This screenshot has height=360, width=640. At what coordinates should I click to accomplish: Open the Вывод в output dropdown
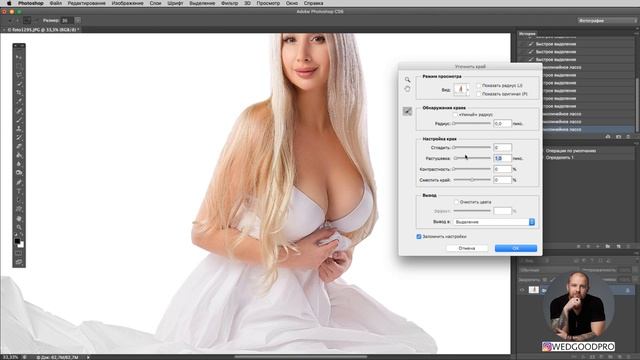click(x=494, y=222)
